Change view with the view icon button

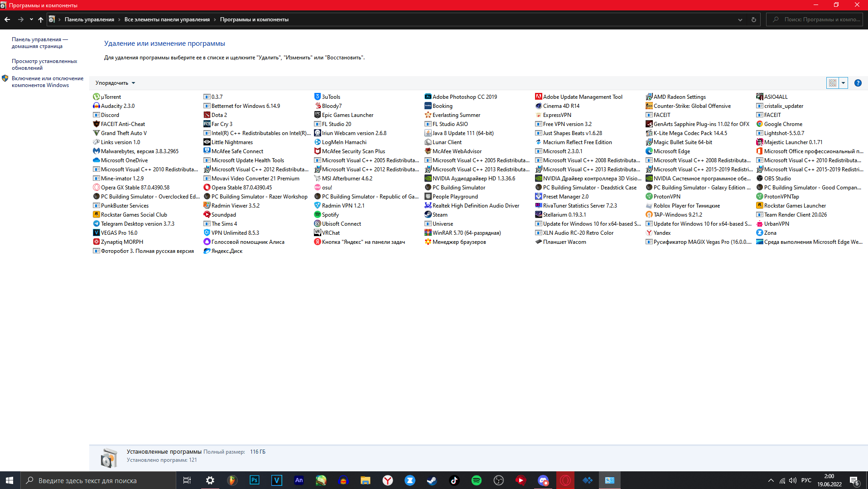[833, 83]
